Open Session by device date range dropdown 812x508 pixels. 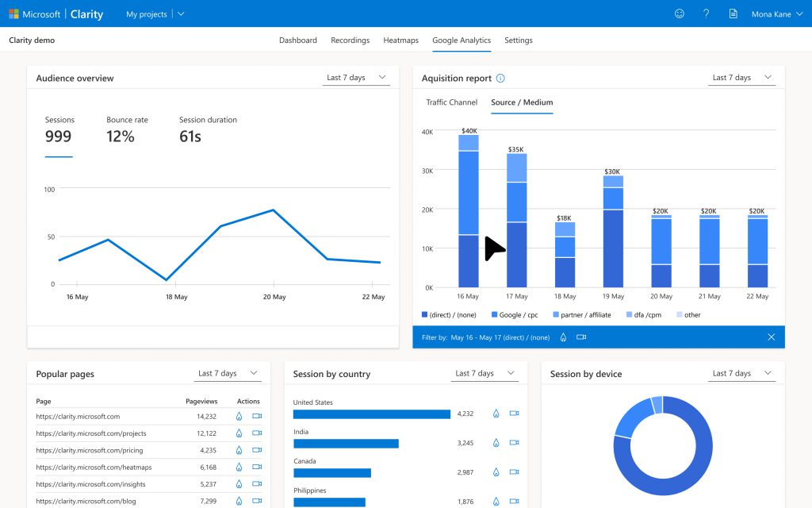[741, 373]
